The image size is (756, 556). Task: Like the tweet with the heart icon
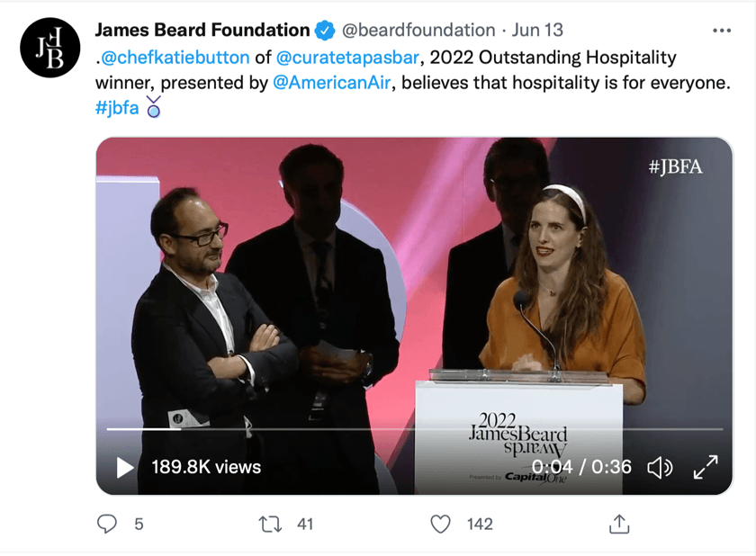click(438, 523)
